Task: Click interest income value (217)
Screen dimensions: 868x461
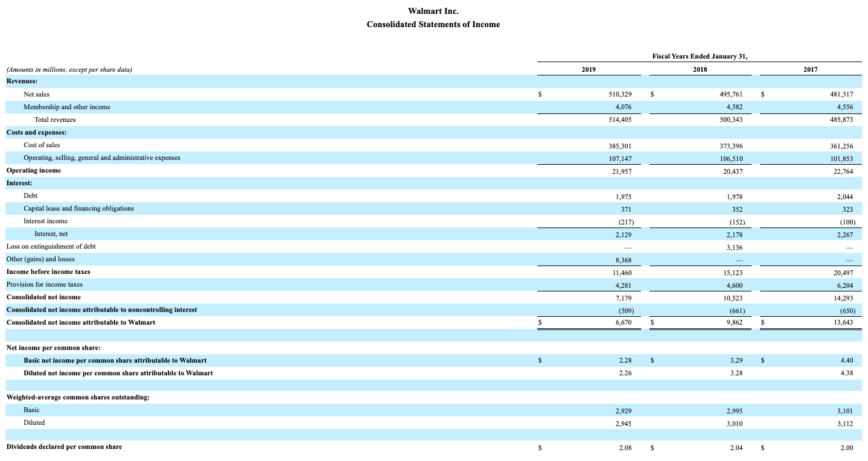Action: point(625,222)
